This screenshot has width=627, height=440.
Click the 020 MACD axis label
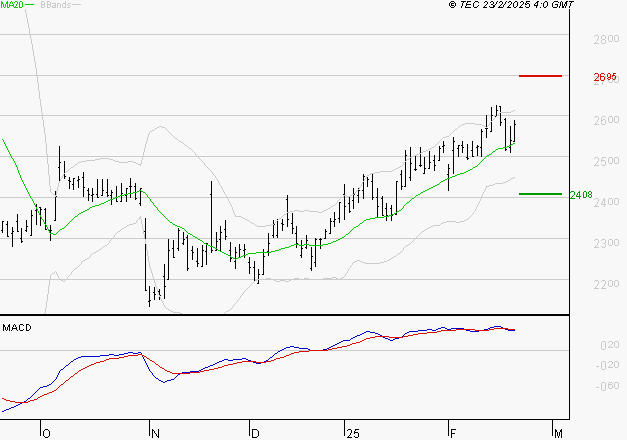(x=610, y=345)
